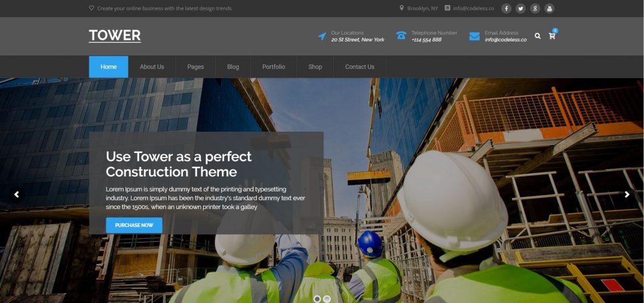Click the info@codeless.co under Email Address
The image size is (644, 303).
[x=506, y=40]
